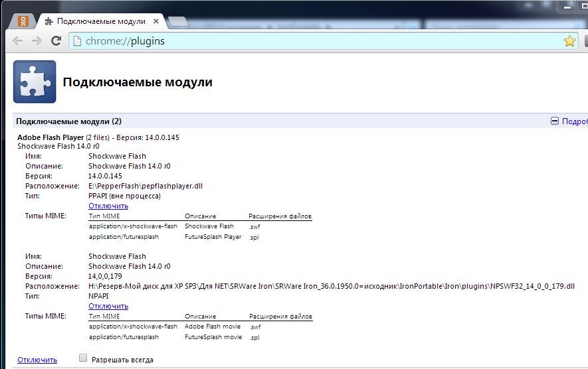Click the Подробнее details link
Image resolution: width=588 pixels, height=369 pixels.
[575, 121]
